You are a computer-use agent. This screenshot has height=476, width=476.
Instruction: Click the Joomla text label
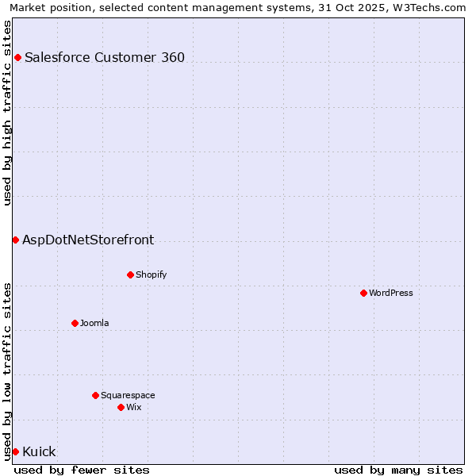pos(94,323)
